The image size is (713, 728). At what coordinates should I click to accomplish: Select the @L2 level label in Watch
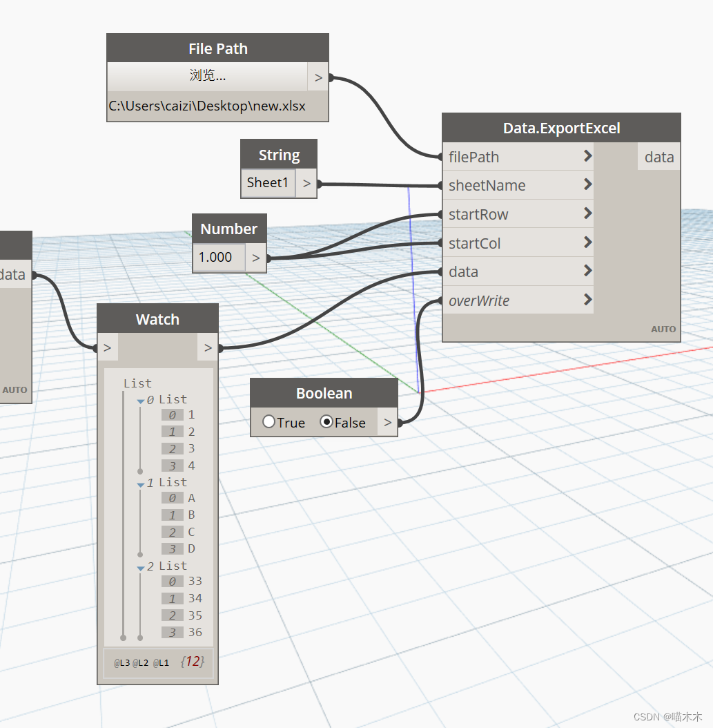[141, 663]
